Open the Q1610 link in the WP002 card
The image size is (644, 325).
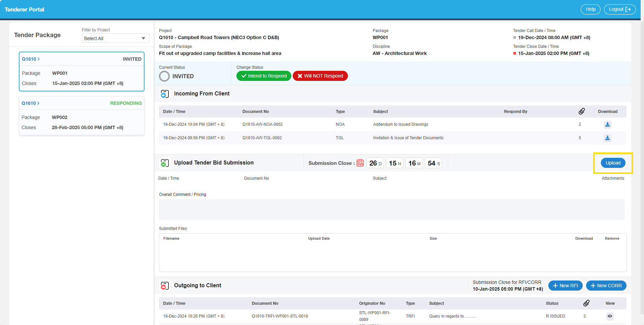(30, 103)
